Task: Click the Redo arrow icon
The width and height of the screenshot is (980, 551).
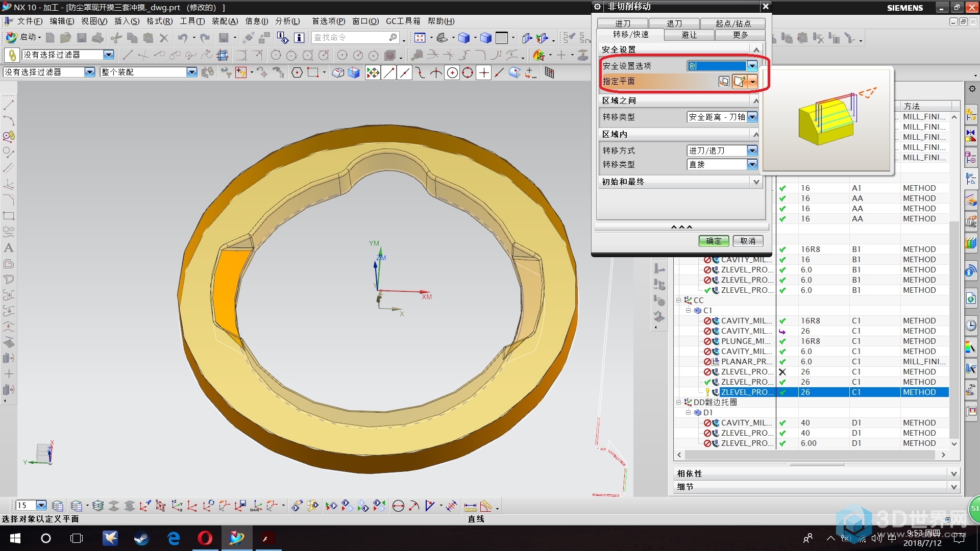Action: pyautogui.click(x=205, y=38)
